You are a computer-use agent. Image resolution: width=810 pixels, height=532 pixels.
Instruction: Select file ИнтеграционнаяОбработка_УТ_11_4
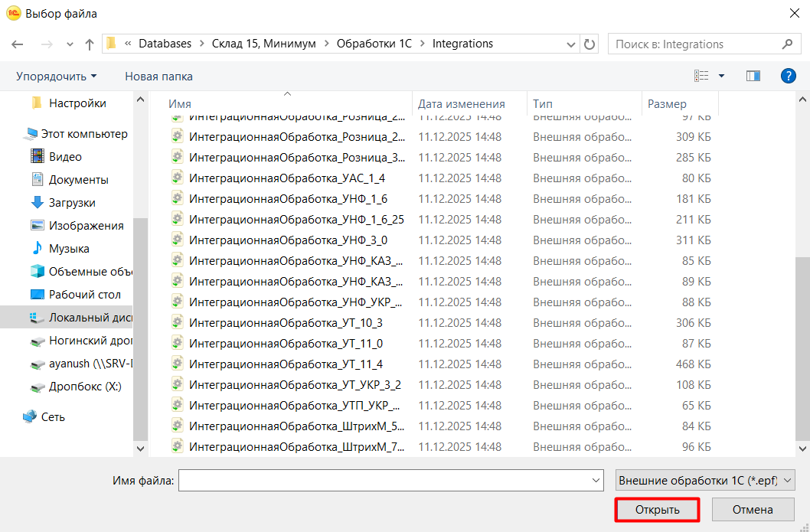tap(287, 364)
